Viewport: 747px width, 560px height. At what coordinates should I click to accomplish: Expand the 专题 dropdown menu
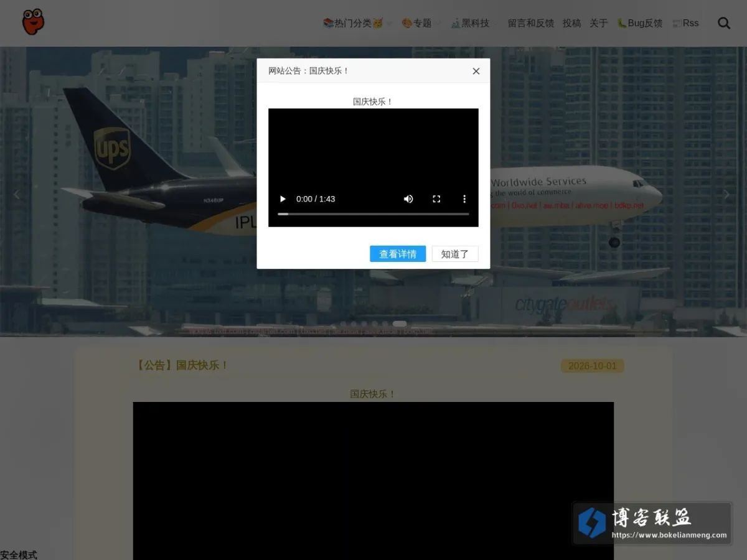click(421, 23)
